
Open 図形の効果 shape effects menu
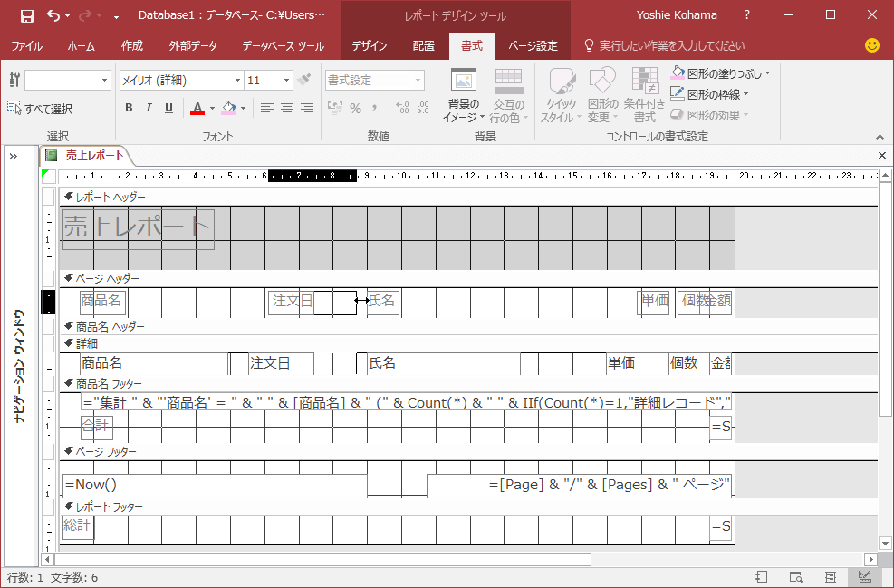coord(709,115)
